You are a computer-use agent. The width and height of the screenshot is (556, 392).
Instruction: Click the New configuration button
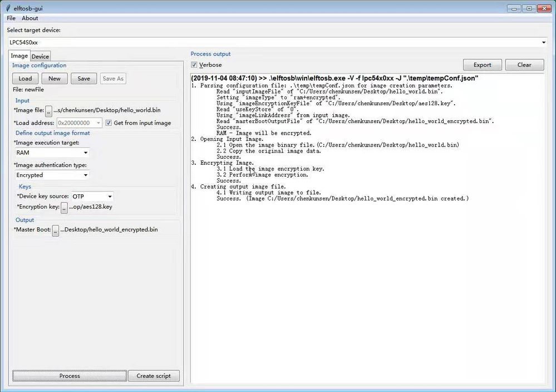(54, 79)
